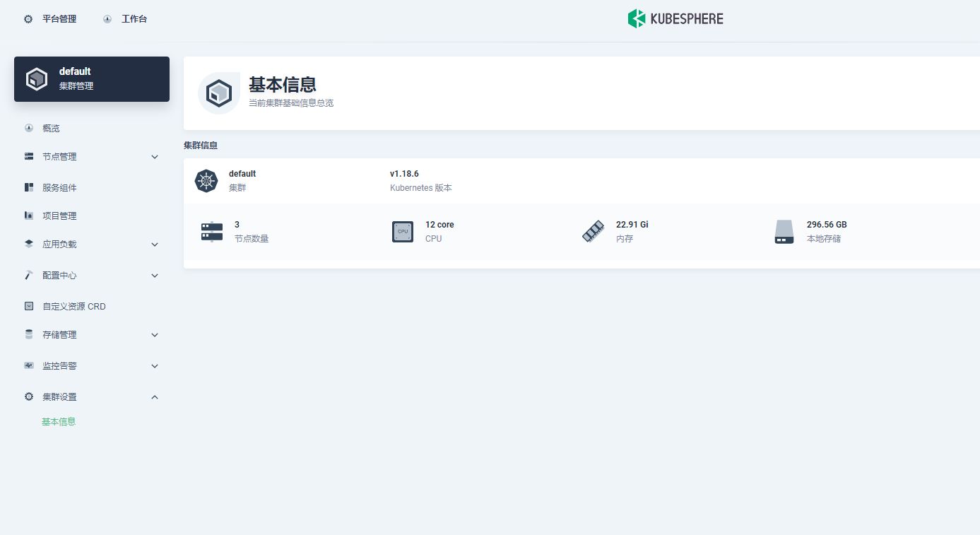Click the 296.56 GB storage value
The height and width of the screenshot is (535, 980).
(827, 225)
